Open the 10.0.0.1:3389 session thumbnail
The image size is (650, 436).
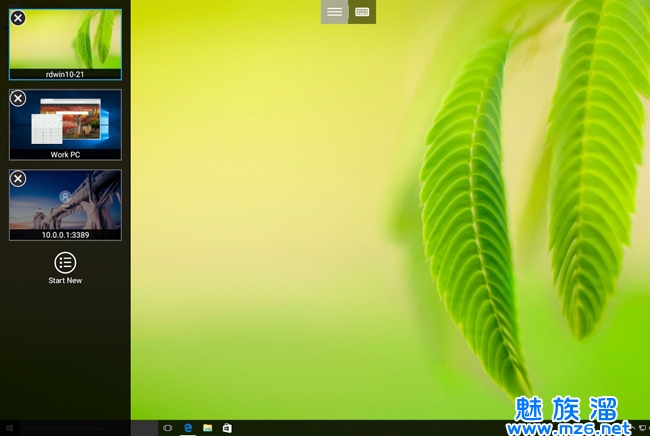pyautogui.click(x=66, y=202)
